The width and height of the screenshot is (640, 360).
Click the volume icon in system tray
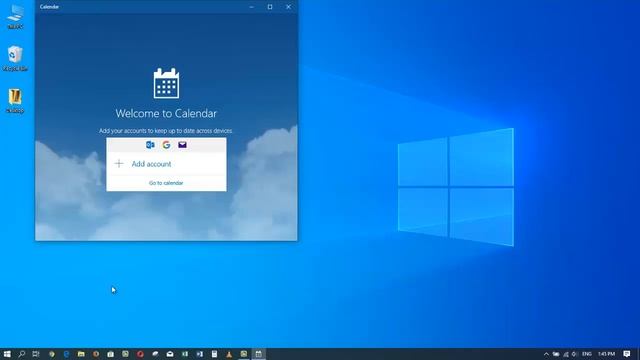point(575,354)
